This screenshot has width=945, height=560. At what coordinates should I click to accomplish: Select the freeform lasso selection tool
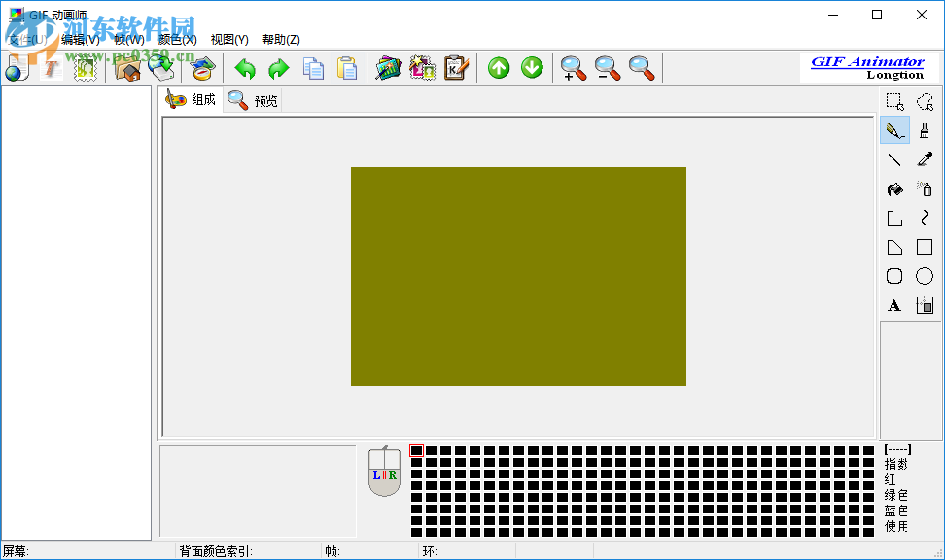(x=925, y=101)
